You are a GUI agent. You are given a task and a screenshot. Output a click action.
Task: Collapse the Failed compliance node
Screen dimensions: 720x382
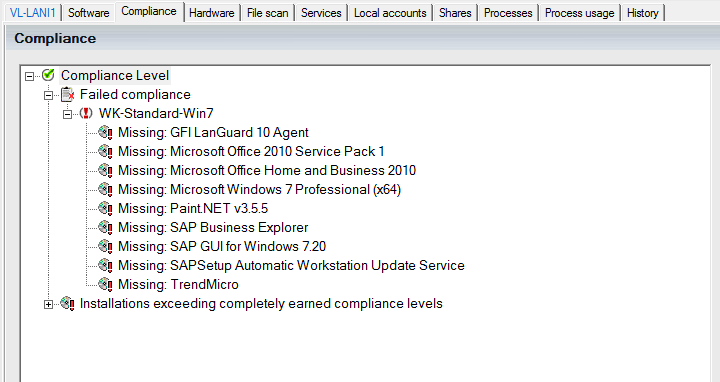tap(48, 95)
